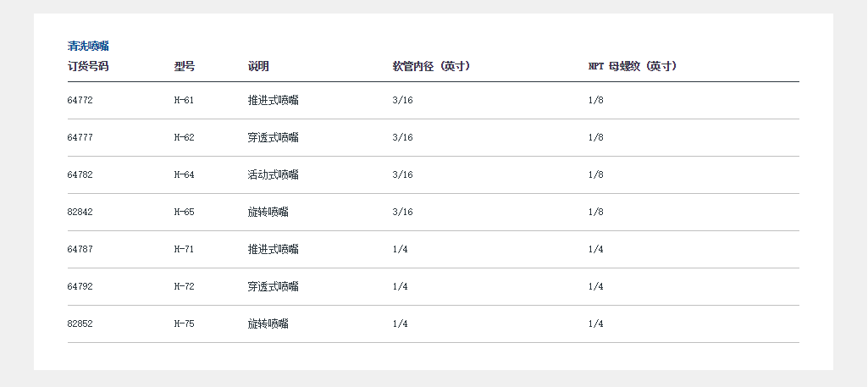Click 推进式喷嘴 description in H-71 row
The width and height of the screenshot is (868, 387).
[274, 250]
